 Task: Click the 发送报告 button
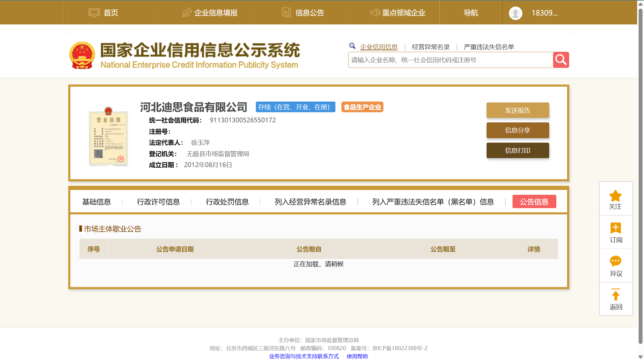click(x=518, y=110)
